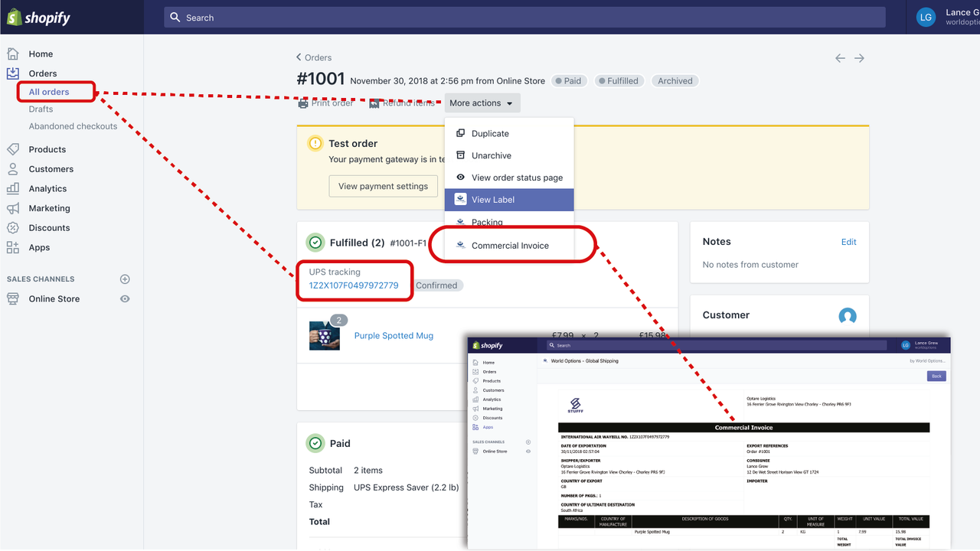Open Home in invoice window sidebar
The width and height of the screenshot is (980, 551).
[x=488, y=363]
